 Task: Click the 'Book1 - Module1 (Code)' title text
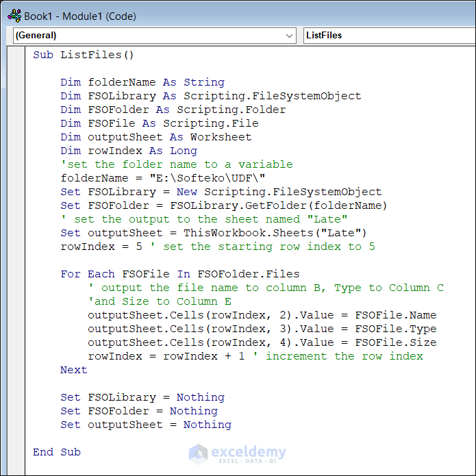(80, 16)
